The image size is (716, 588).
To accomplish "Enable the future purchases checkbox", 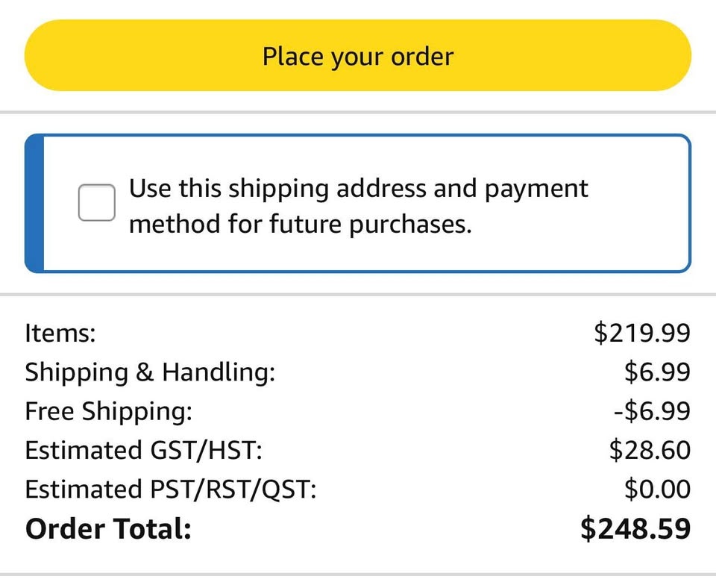I will point(97,203).
